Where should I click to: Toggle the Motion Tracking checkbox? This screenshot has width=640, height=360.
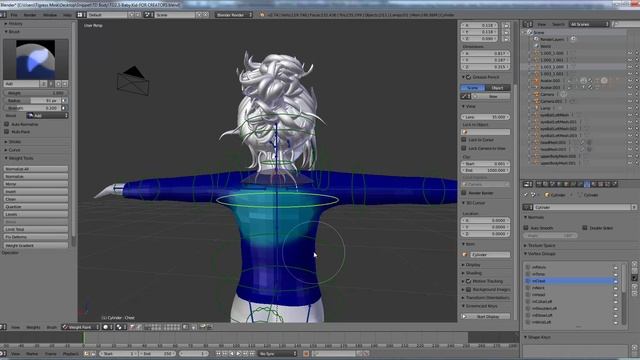pyautogui.click(x=469, y=281)
